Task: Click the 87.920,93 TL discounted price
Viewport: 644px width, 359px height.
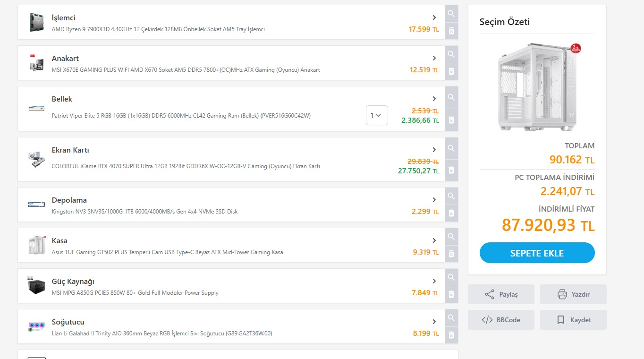Action: point(548,225)
